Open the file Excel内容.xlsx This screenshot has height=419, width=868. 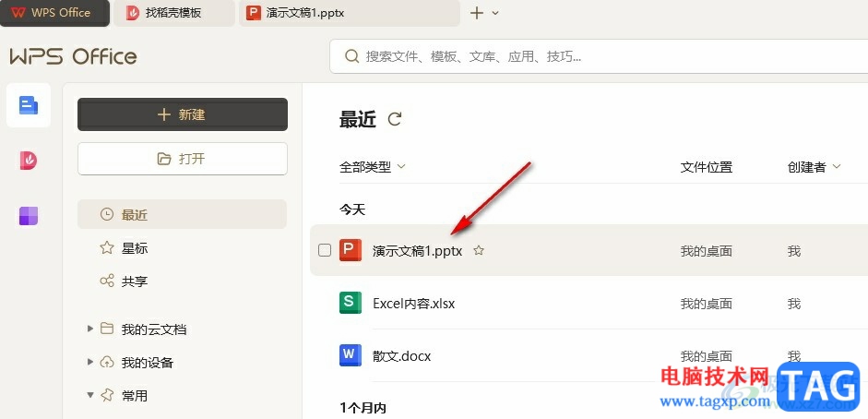tap(414, 304)
